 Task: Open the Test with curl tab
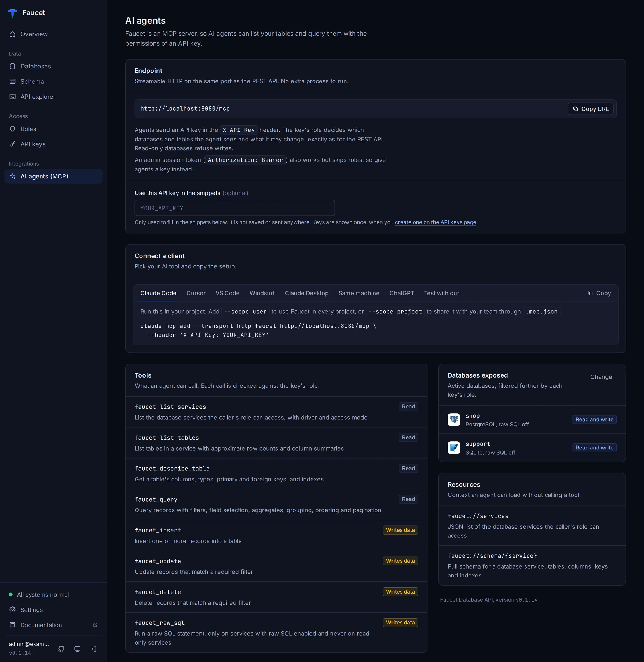click(x=442, y=293)
